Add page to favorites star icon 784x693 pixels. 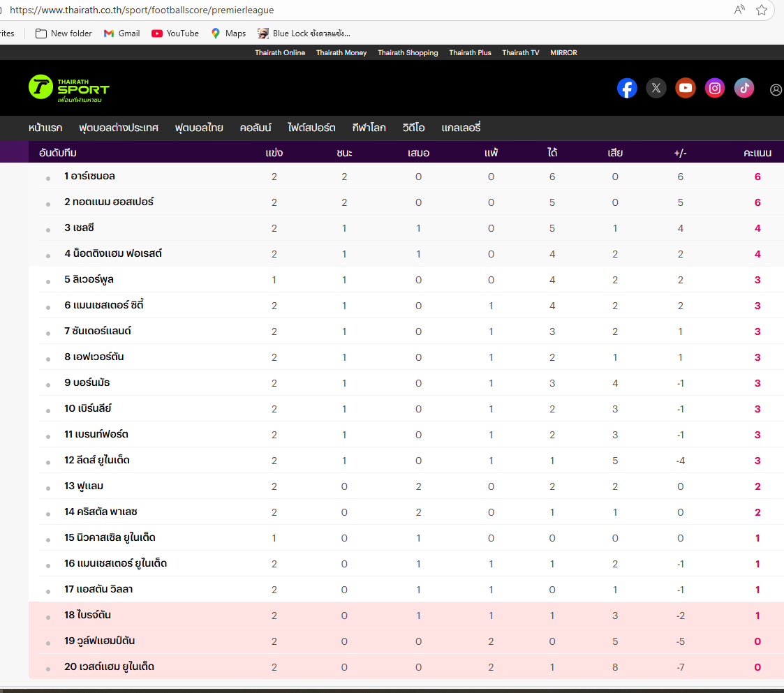762,10
